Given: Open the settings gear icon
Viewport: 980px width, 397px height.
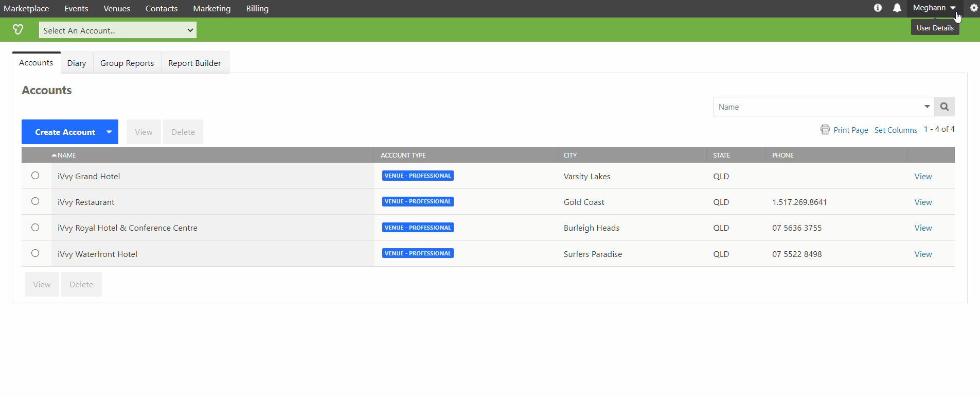Looking at the screenshot, I should [x=973, y=8].
